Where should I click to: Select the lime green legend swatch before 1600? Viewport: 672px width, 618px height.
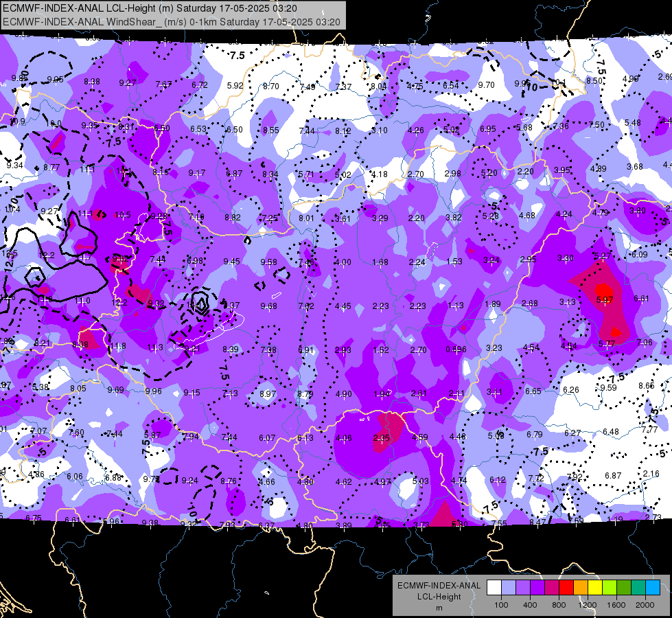click(610, 588)
